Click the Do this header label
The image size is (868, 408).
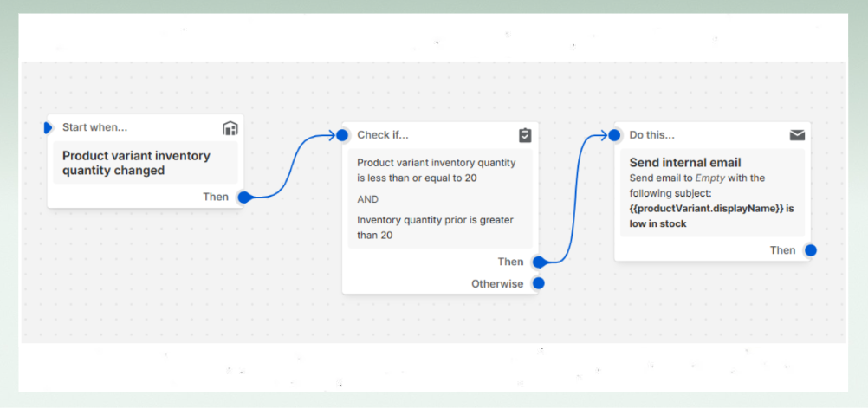pyautogui.click(x=651, y=135)
